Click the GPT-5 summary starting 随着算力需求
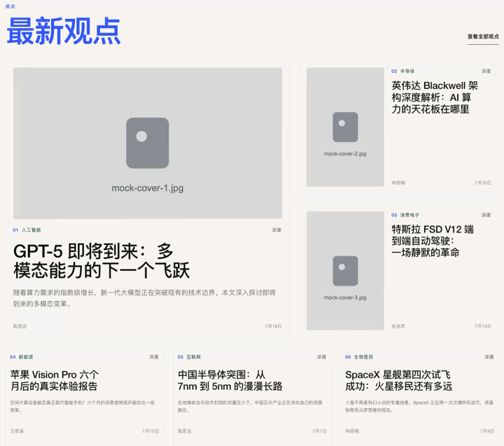 pyautogui.click(x=144, y=298)
